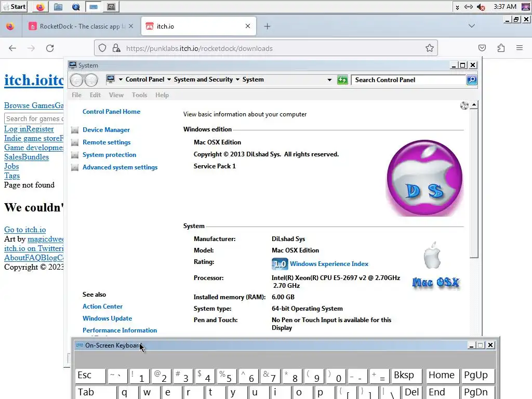Open the address bar history dropdown
Viewport: 532px width, 399px height.
click(329, 79)
